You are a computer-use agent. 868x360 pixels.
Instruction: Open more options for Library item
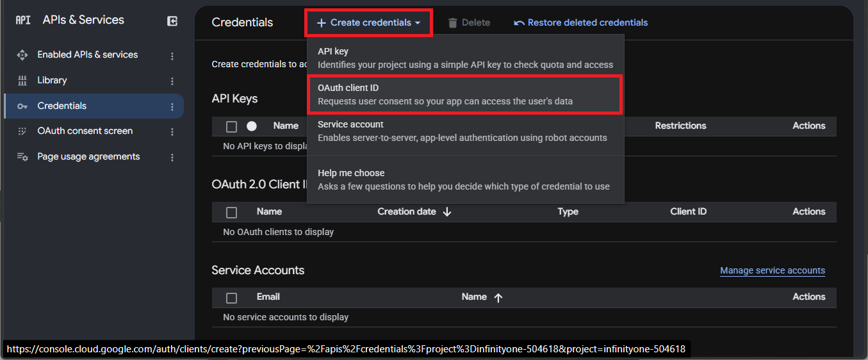tap(172, 81)
